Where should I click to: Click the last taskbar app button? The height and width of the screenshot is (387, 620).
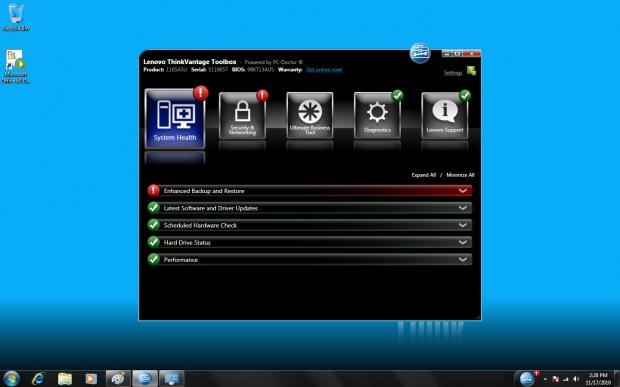click(x=171, y=379)
